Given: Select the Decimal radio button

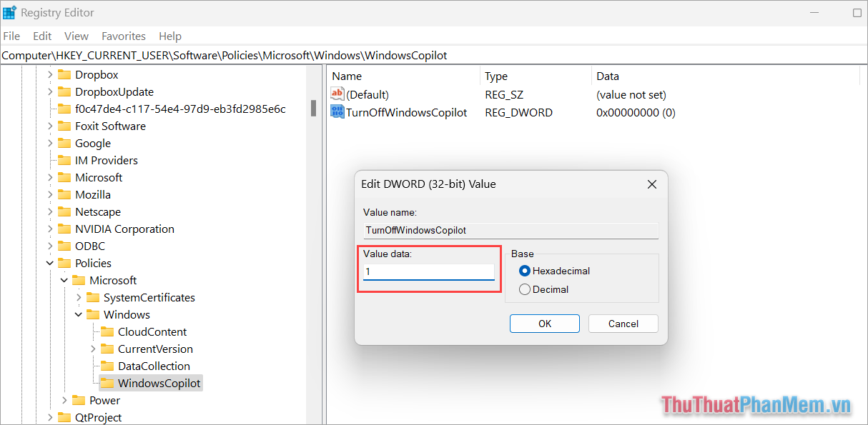Looking at the screenshot, I should [526, 289].
